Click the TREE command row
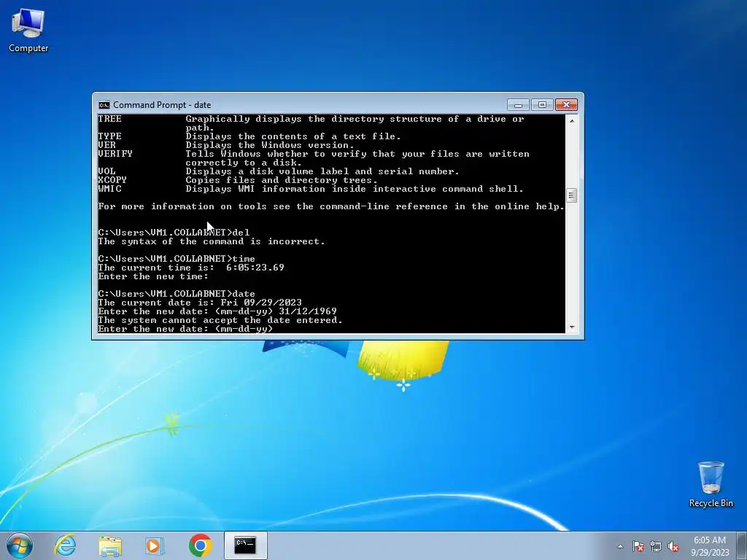The height and width of the screenshot is (560, 747). pyautogui.click(x=311, y=122)
